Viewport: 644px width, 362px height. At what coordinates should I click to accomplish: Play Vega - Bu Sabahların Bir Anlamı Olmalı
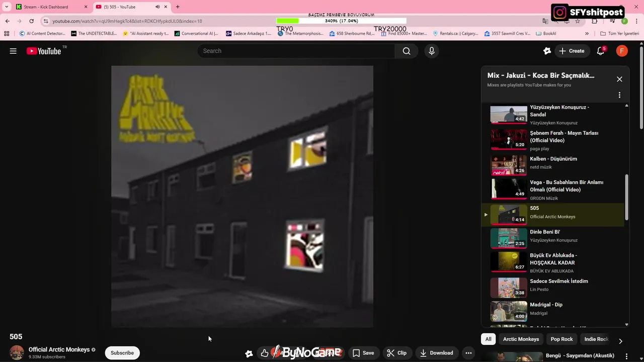[552, 189]
